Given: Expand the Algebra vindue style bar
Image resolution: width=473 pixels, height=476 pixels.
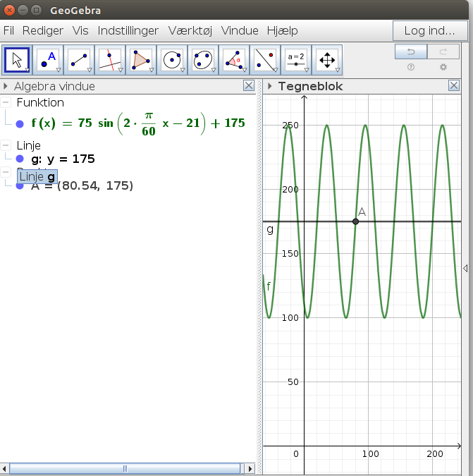Looking at the screenshot, I should [5, 86].
